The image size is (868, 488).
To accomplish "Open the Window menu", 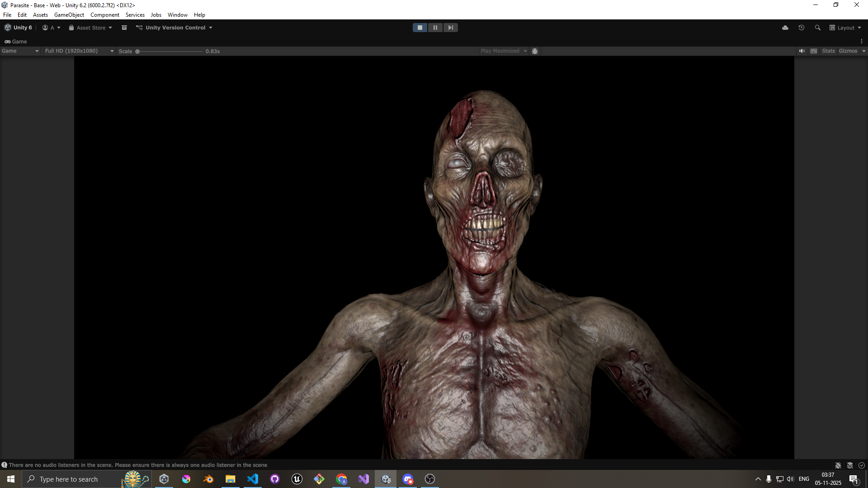I will click(x=177, y=15).
